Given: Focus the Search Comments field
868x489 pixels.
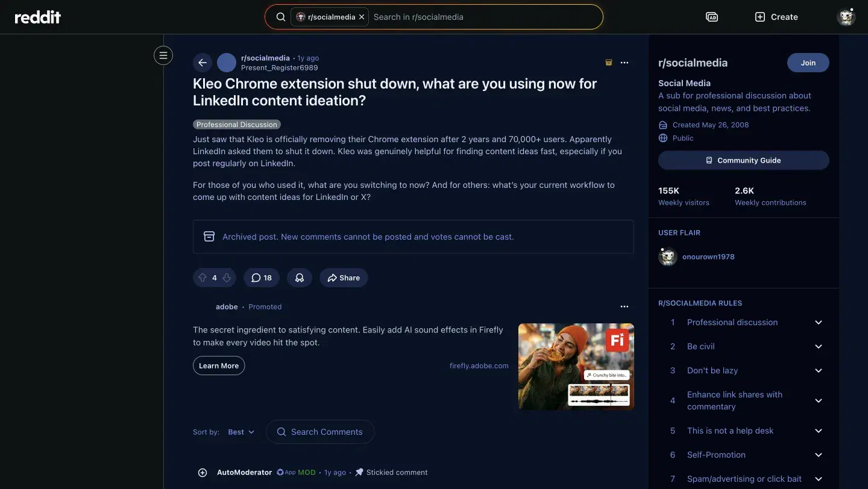Looking at the screenshot, I should click(x=320, y=432).
